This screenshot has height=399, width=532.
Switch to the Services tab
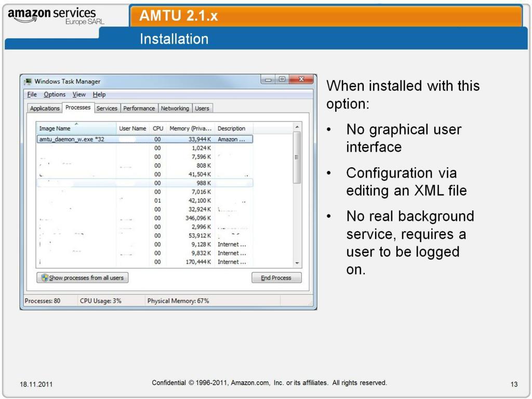[107, 108]
